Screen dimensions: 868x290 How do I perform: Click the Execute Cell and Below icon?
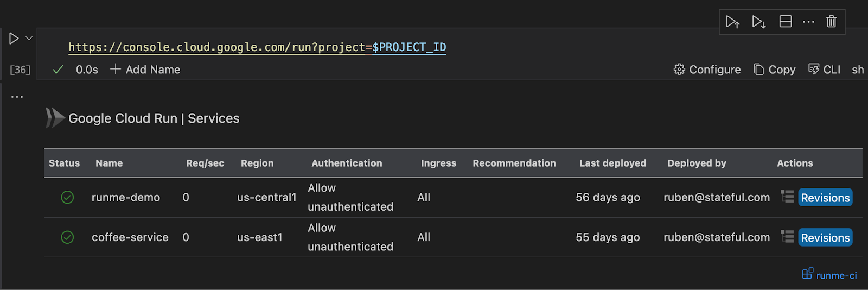pyautogui.click(x=758, y=22)
